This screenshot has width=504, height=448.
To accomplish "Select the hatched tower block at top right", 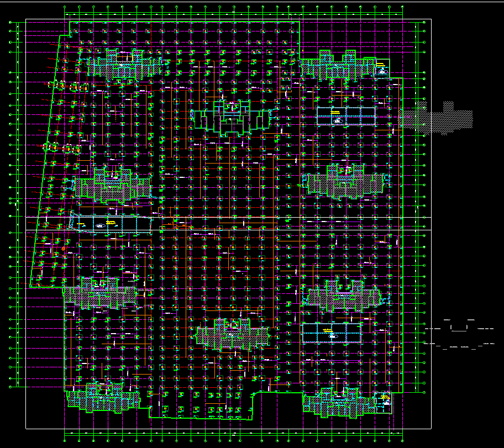I will pos(338,65).
